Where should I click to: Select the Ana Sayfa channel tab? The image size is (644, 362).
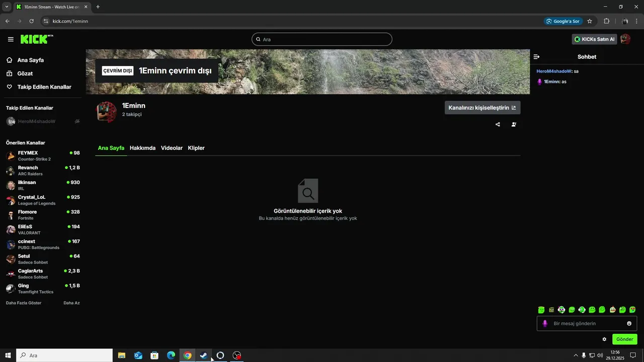coord(111,148)
